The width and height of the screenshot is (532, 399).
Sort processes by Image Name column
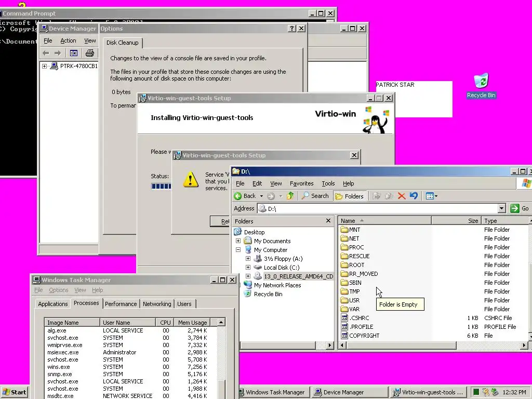72,322
